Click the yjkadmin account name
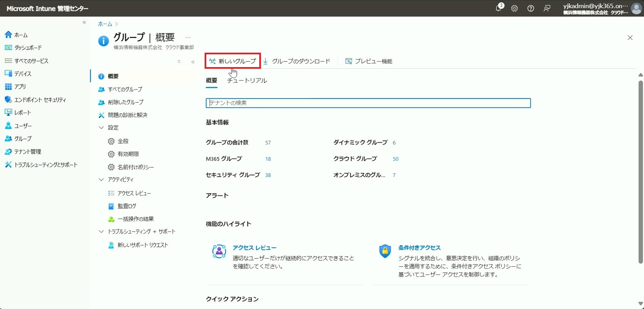Viewport: 644px width, 309px height. click(596, 6)
